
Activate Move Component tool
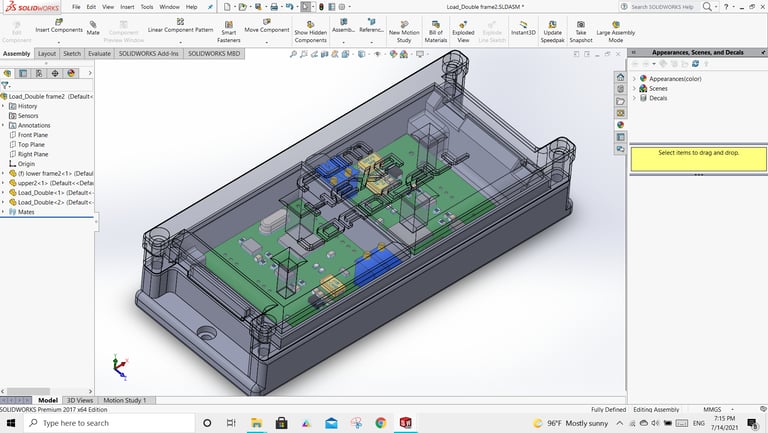click(267, 26)
